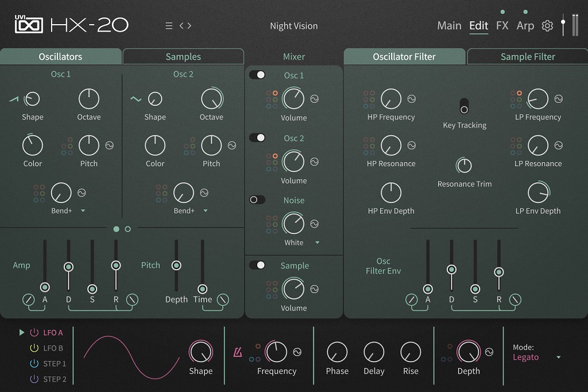This screenshot has height=392, width=588.
Task: Click the LFO tempo sync metronome icon
Action: pos(237,352)
